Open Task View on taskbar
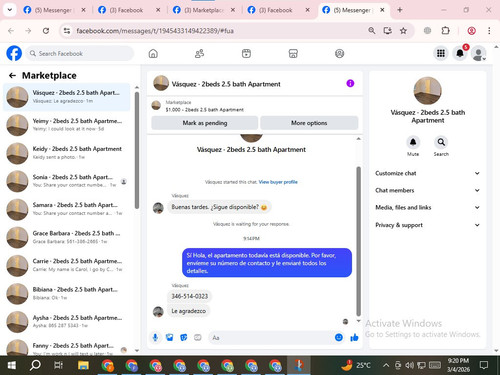The width and height of the screenshot is (500, 375). (x=59, y=365)
